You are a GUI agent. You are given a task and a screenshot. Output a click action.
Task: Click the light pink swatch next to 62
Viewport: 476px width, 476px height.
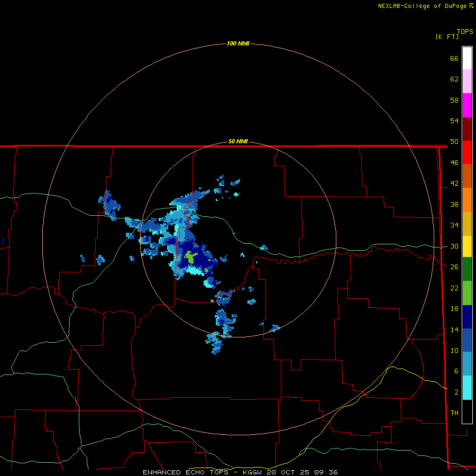(467, 81)
